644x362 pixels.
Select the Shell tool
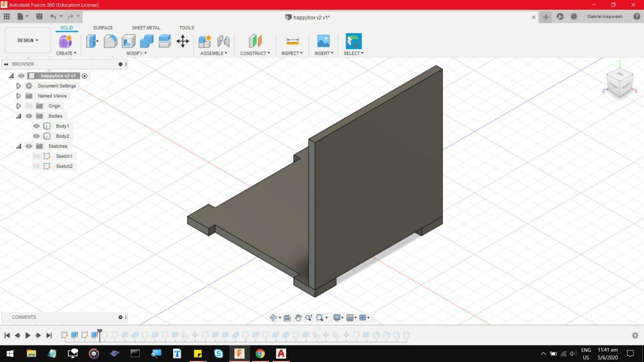pos(128,41)
